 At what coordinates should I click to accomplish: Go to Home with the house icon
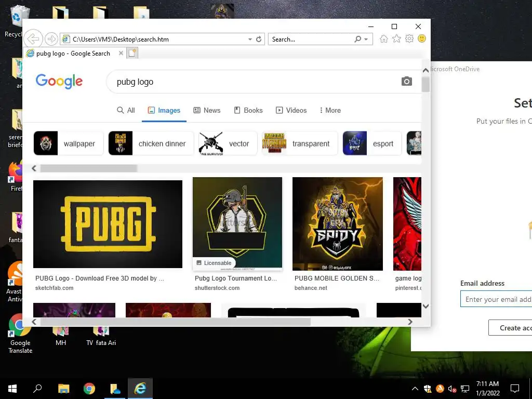click(384, 38)
